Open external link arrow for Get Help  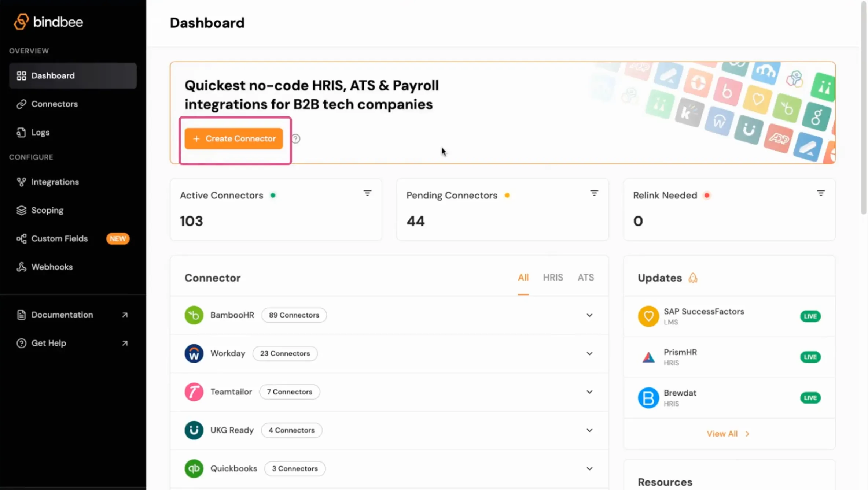125,343
